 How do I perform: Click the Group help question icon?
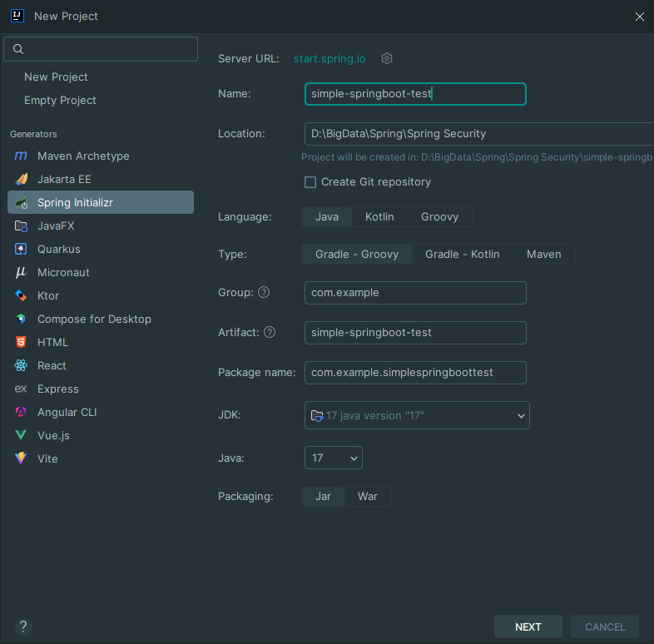point(264,292)
